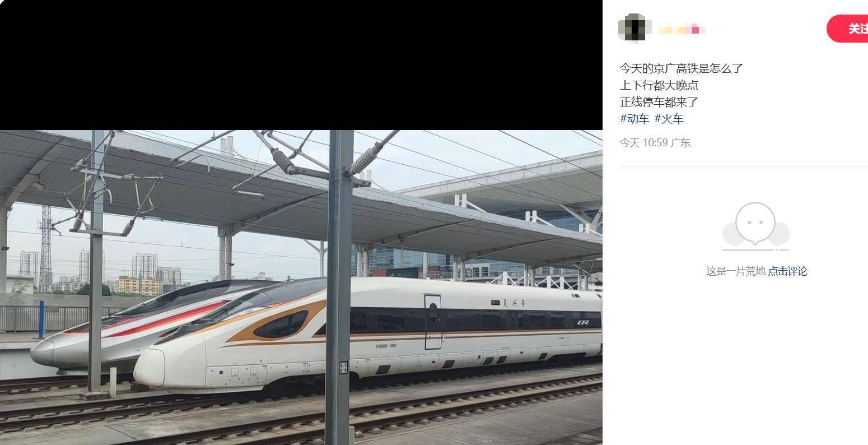The height and width of the screenshot is (445, 868).
Task: Click the square marker plate on center pole
Action: (x=343, y=368)
